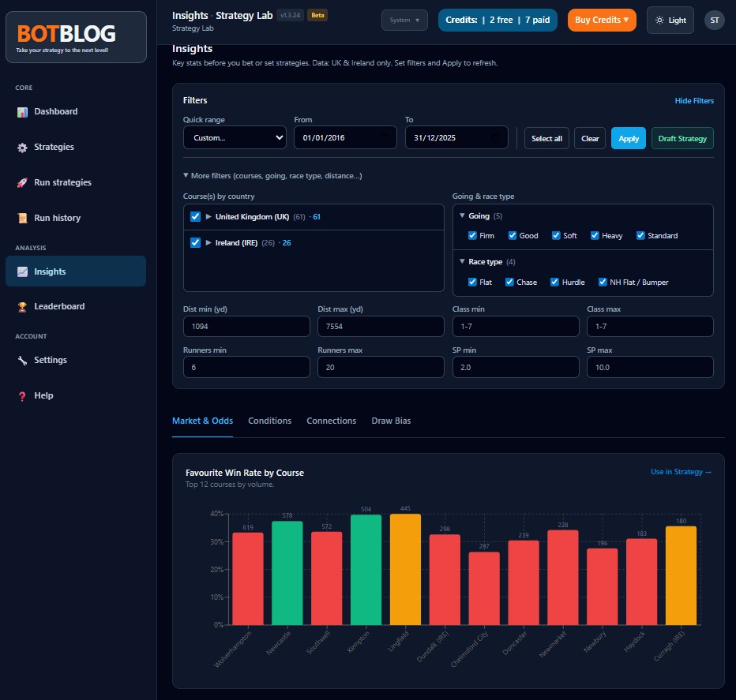Select the Strategies gear icon

24,147
